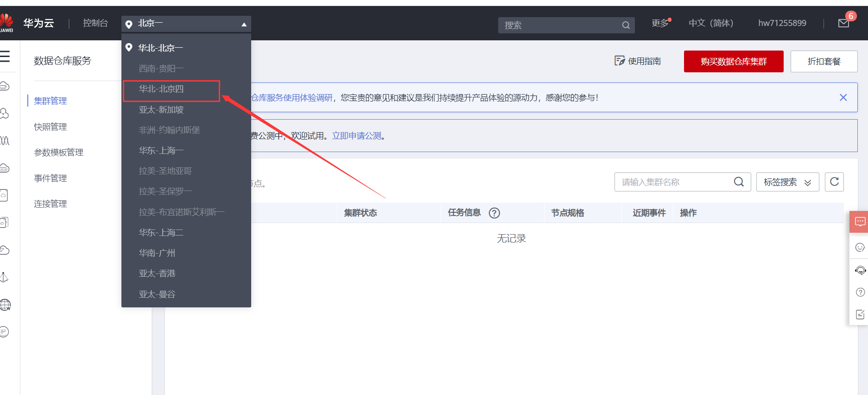This screenshot has width=868, height=395.
Task: Click the smiley face satisfaction icon
Action: (x=860, y=248)
